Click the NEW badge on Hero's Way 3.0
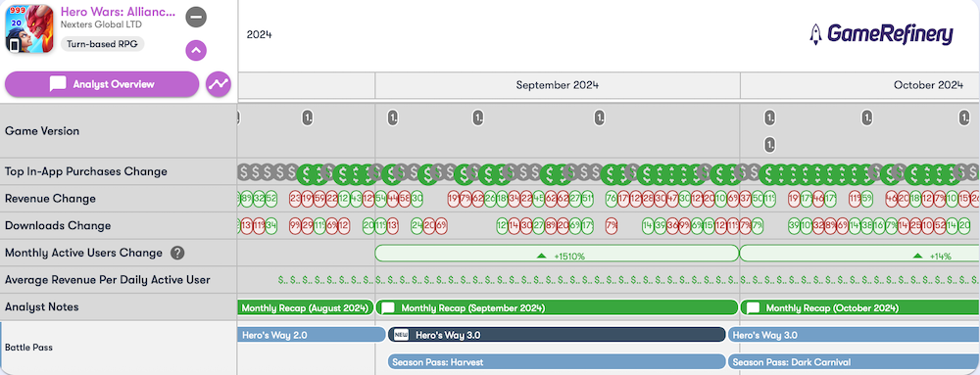The width and height of the screenshot is (980, 375). pyautogui.click(x=401, y=335)
